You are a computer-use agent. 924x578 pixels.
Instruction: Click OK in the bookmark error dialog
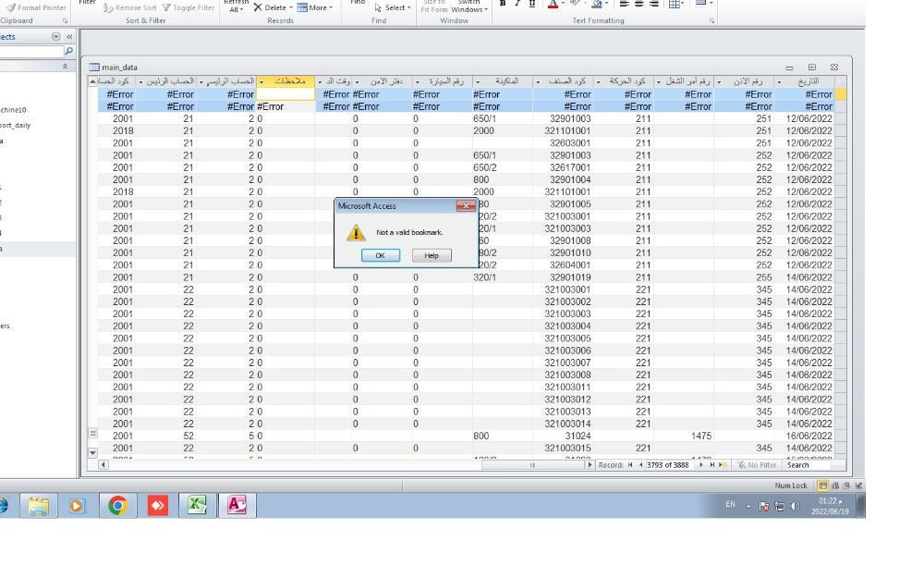click(380, 255)
